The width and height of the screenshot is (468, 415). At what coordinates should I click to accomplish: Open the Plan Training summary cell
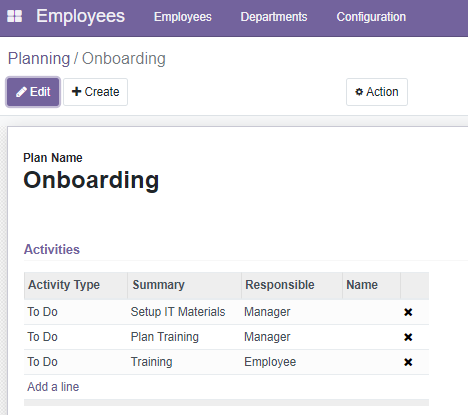pyautogui.click(x=165, y=337)
